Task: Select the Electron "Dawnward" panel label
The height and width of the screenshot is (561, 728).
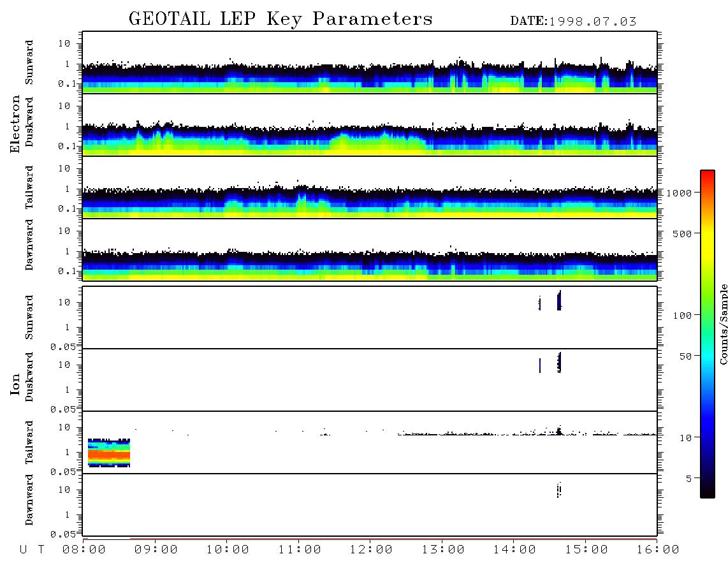Action: [29, 245]
